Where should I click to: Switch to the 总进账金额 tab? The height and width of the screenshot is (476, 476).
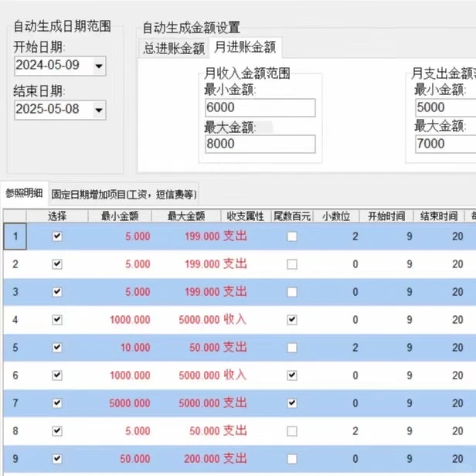click(174, 48)
